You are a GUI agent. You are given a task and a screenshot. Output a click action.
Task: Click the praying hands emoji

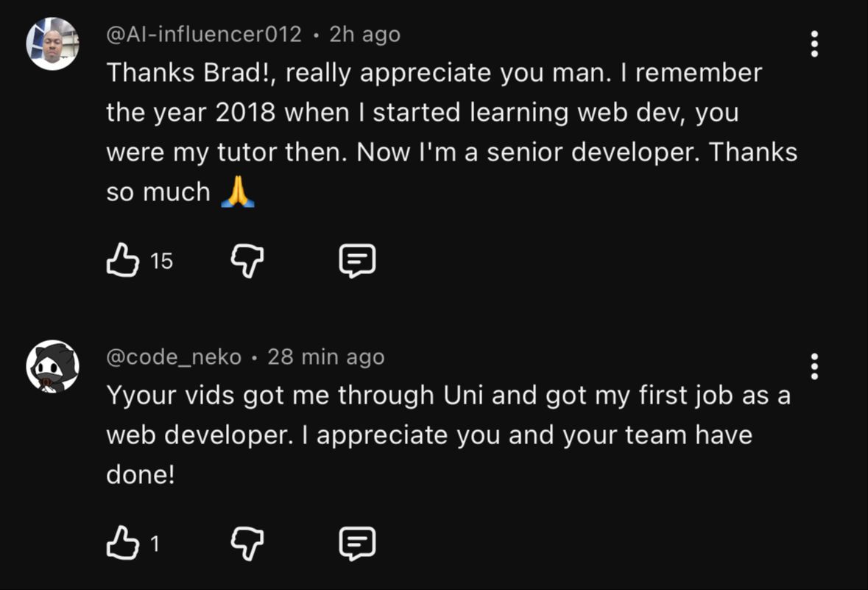pyautogui.click(x=238, y=192)
